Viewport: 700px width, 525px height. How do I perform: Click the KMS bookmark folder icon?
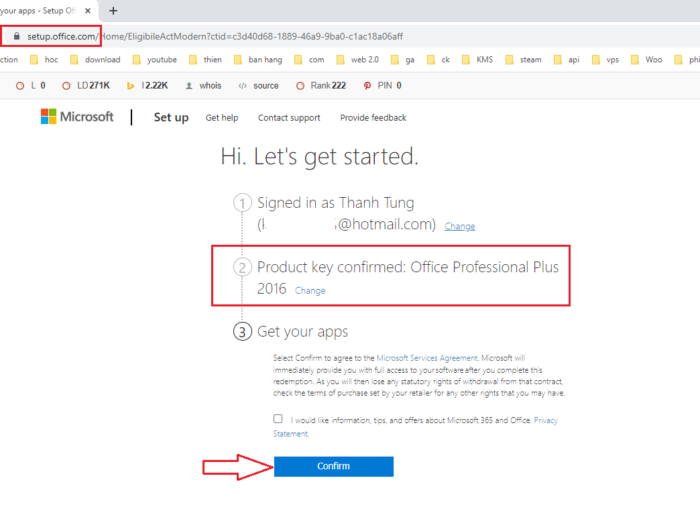466,60
